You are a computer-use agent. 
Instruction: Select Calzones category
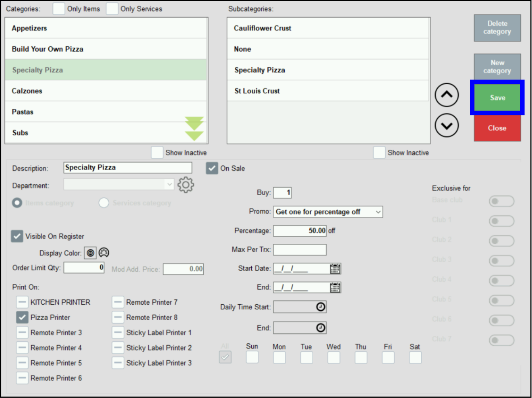tap(106, 91)
